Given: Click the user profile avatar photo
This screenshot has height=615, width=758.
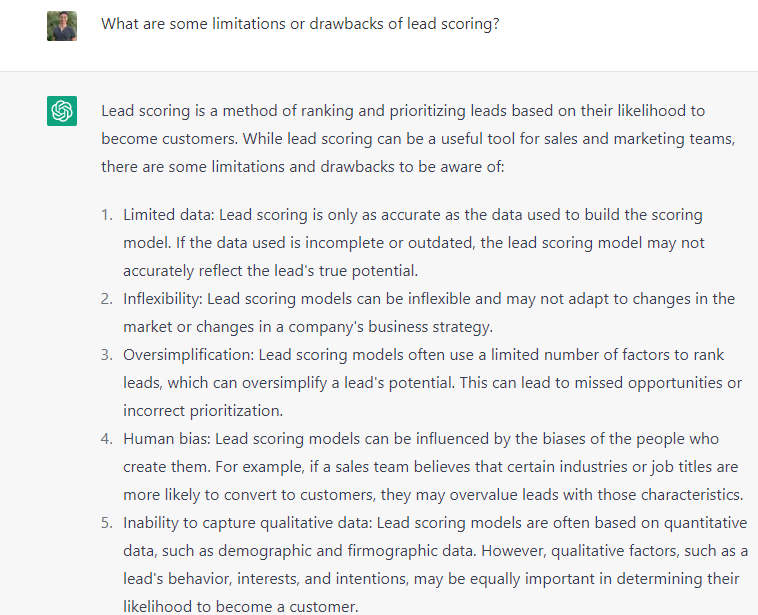Looking at the screenshot, I should coord(62,26).
